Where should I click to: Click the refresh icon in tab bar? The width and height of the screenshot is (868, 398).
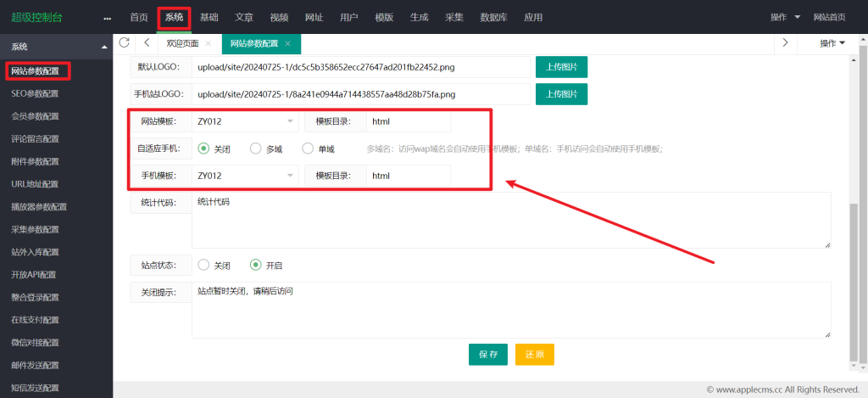coord(125,42)
